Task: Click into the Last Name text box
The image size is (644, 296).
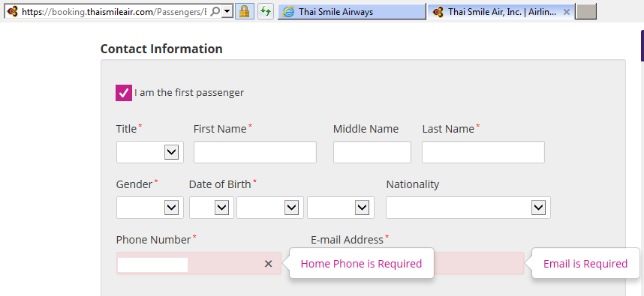Action: click(x=483, y=152)
